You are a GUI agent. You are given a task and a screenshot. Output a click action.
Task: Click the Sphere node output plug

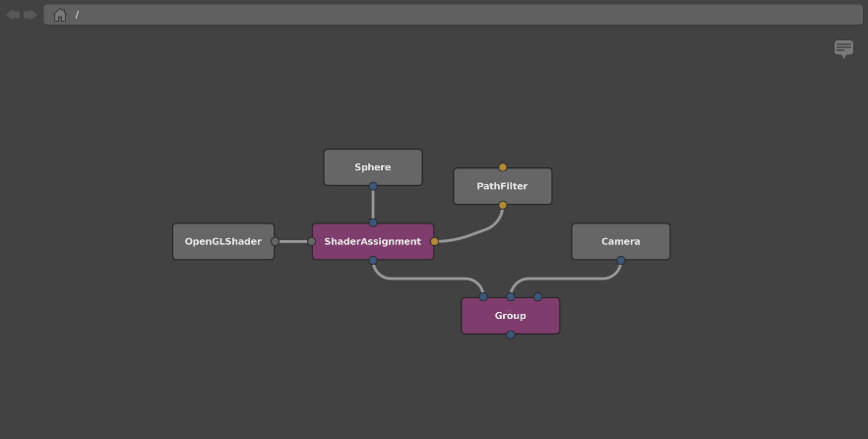373,186
